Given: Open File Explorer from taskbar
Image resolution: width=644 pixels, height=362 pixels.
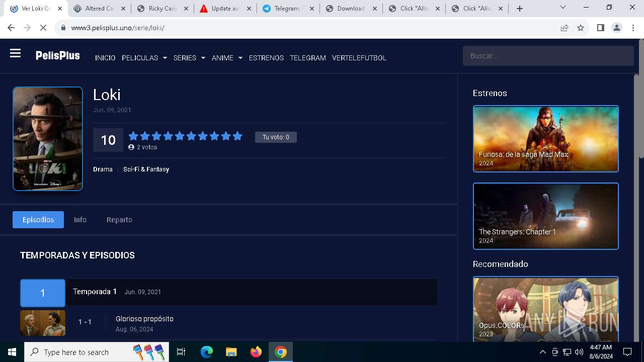Looking at the screenshot, I should 231,352.
